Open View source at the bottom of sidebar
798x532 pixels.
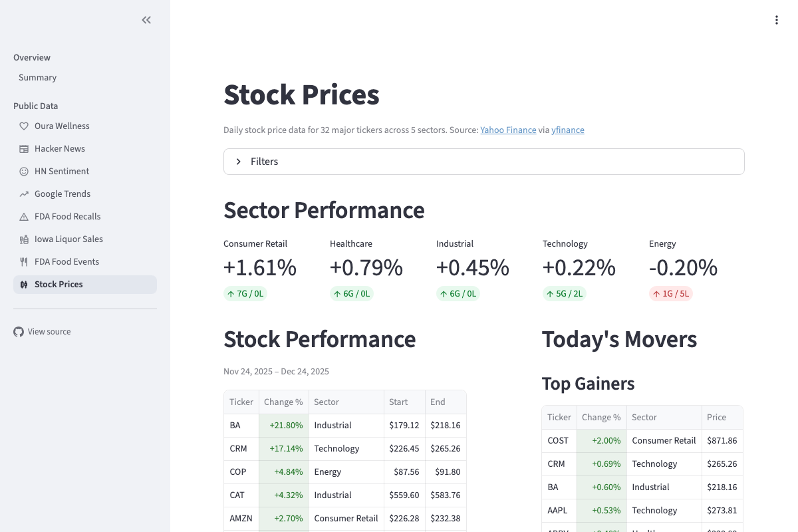pyautogui.click(x=49, y=331)
